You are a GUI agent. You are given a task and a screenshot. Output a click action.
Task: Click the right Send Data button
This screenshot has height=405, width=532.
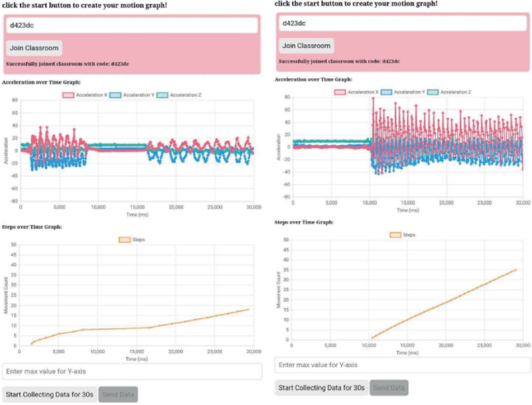pos(389,388)
